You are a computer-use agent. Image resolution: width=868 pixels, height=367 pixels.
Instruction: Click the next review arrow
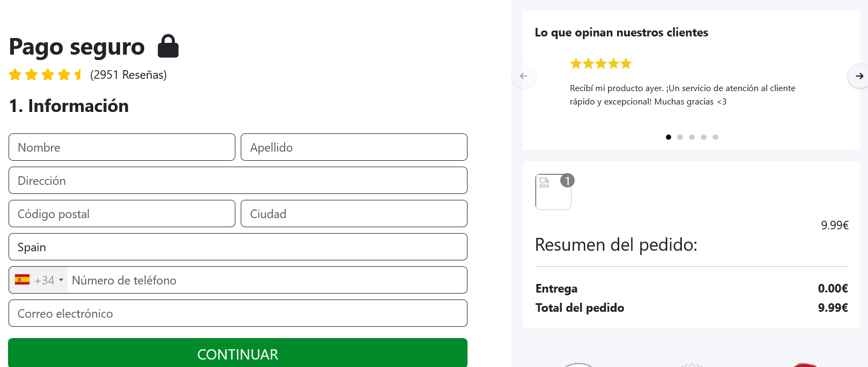pos(859,76)
